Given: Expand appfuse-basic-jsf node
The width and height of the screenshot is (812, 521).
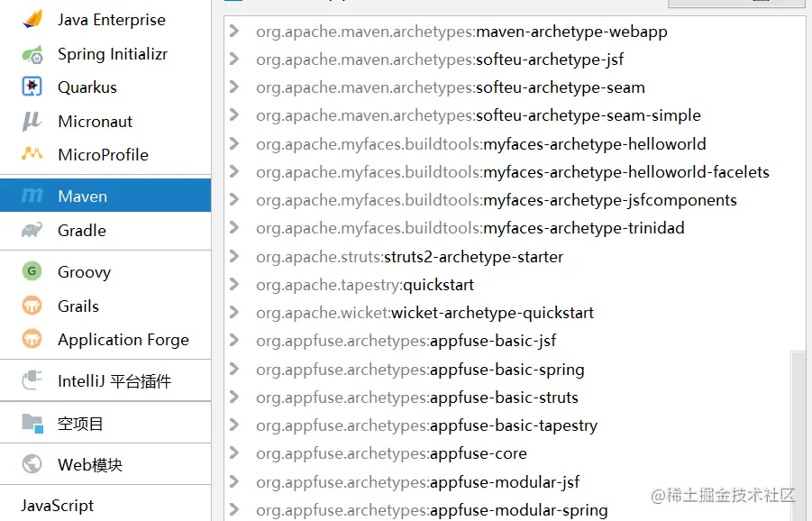Looking at the screenshot, I should pyautogui.click(x=234, y=340).
